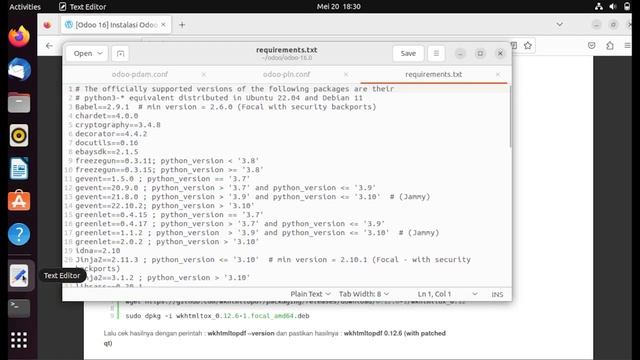Screen dimensions: 640x360
Task: Open Firefox from the dock
Action: coord(19,36)
